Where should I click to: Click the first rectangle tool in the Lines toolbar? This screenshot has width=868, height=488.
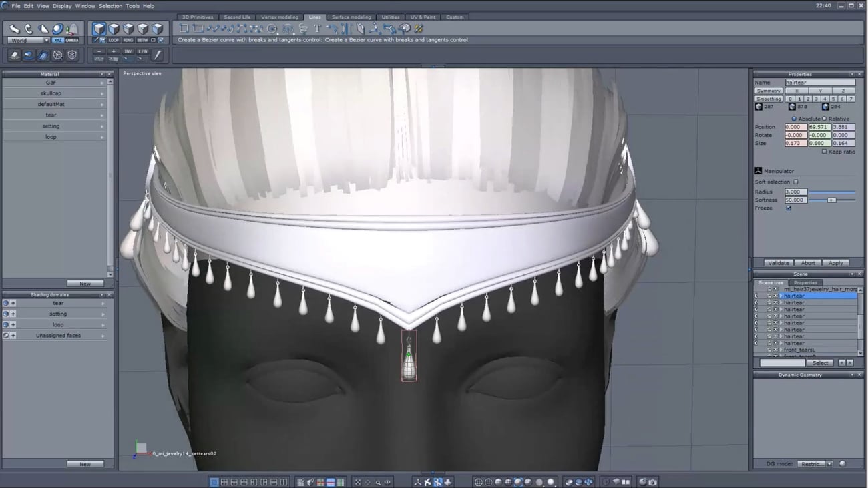(184, 29)
